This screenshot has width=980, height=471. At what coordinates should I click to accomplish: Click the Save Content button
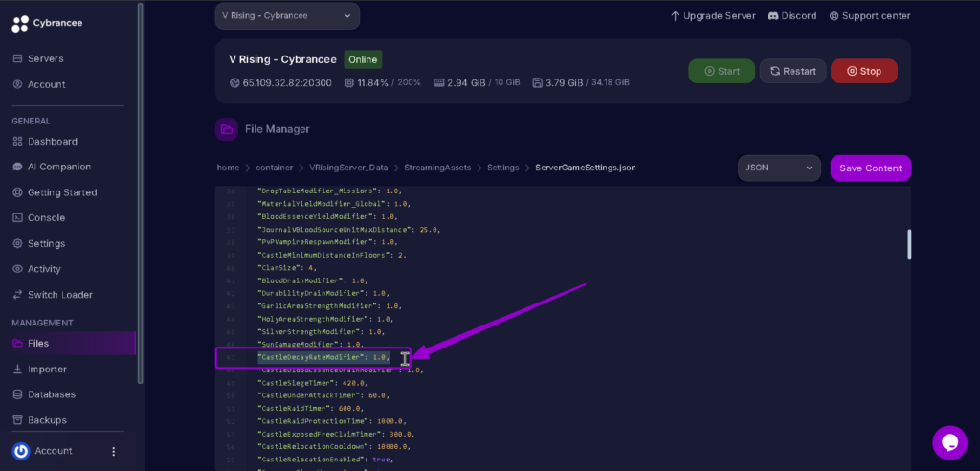(871, 168)
